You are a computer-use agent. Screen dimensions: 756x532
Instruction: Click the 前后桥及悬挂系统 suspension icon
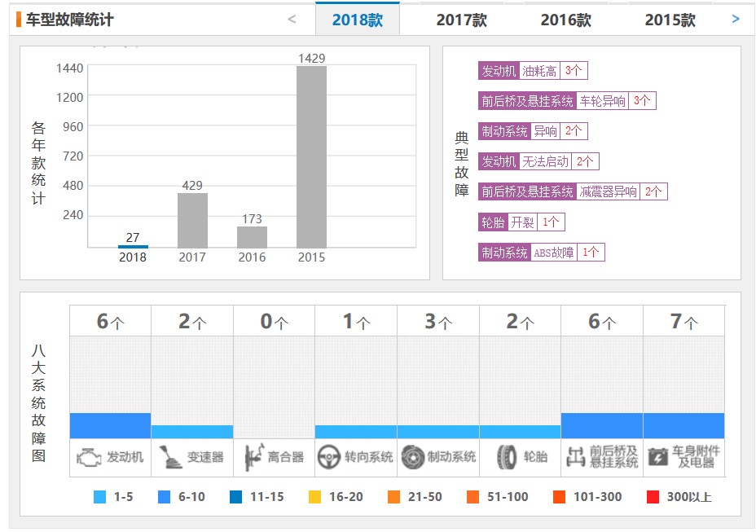point(603,456)
